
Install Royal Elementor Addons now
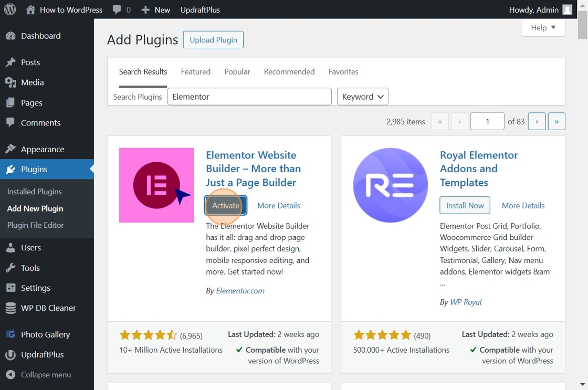click(465, 206)
